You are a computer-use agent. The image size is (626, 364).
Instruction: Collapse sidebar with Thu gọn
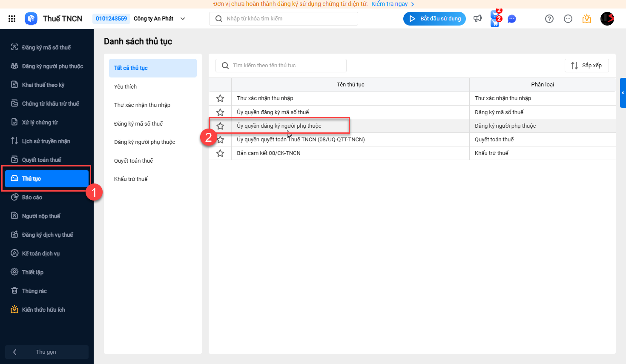point(46,352)
